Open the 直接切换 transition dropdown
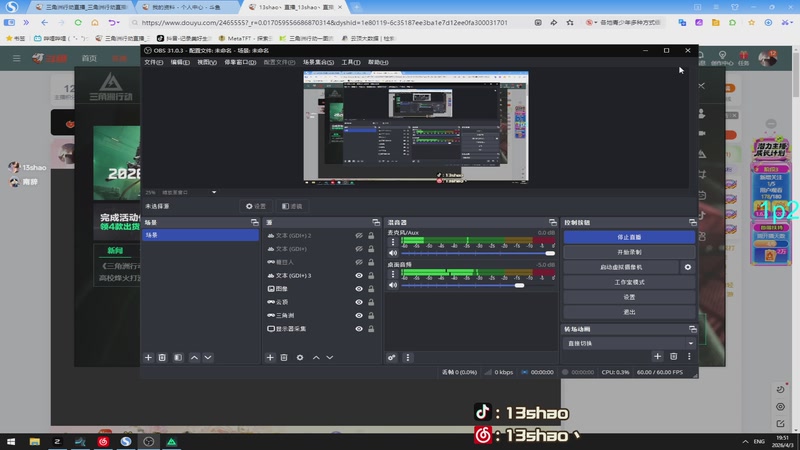 (629, 343)
